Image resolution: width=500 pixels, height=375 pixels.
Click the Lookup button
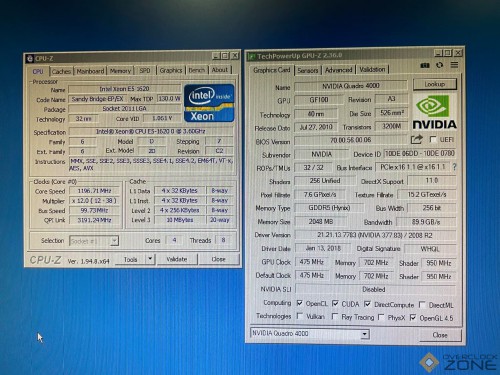(x=435, y=84)
